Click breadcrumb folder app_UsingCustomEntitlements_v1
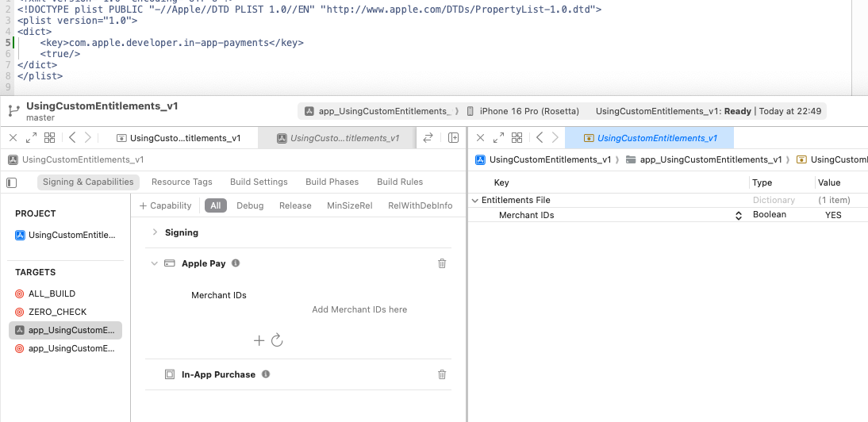 pos(711,160)
